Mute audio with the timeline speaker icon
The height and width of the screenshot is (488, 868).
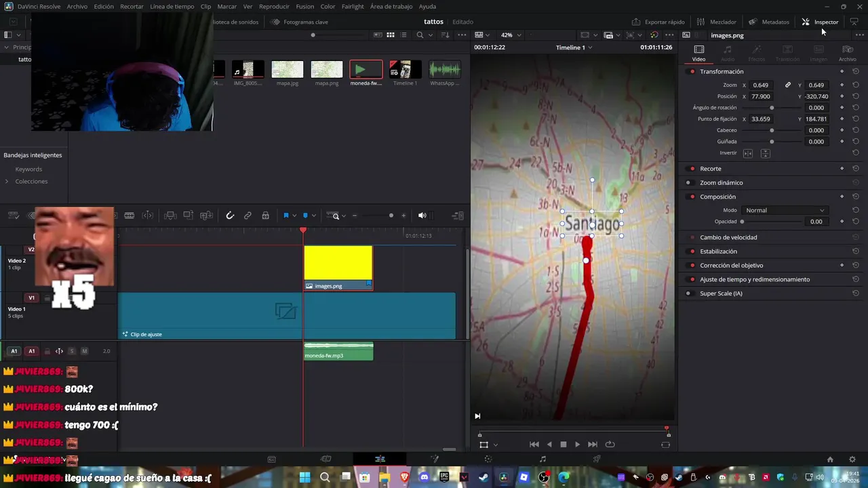tap(422, 216)
